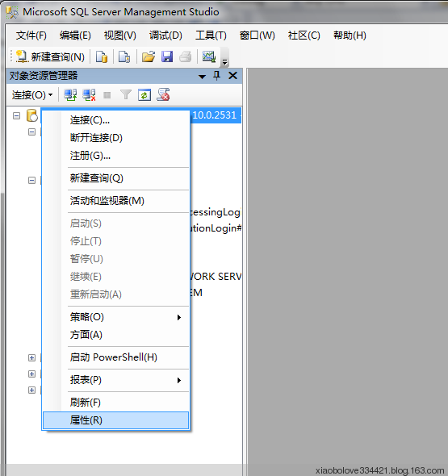Click the Save floppy disk icon

coord(167,56)
